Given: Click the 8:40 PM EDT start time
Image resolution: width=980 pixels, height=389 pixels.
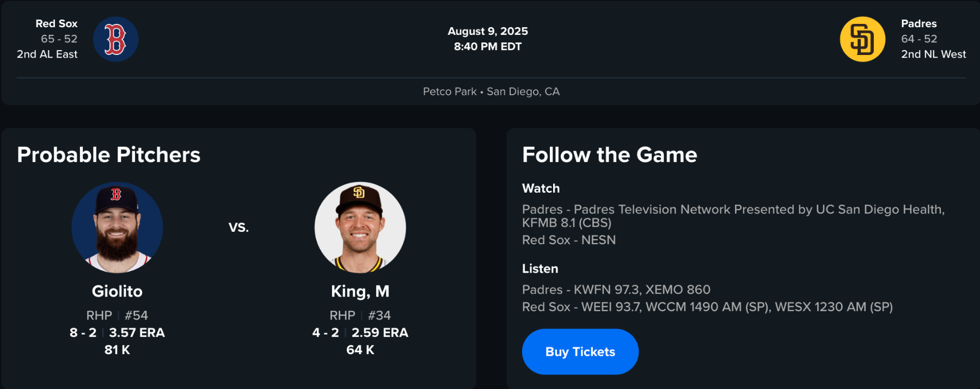Looking at the screenshot, I should [x=488, y=47].
